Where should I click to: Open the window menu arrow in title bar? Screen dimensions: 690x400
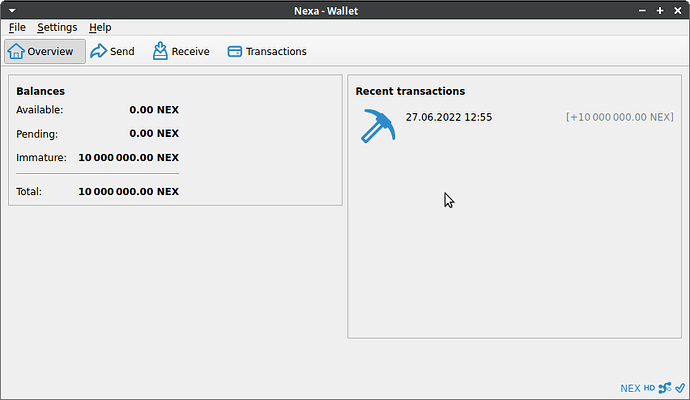click(x=12, y=11)
